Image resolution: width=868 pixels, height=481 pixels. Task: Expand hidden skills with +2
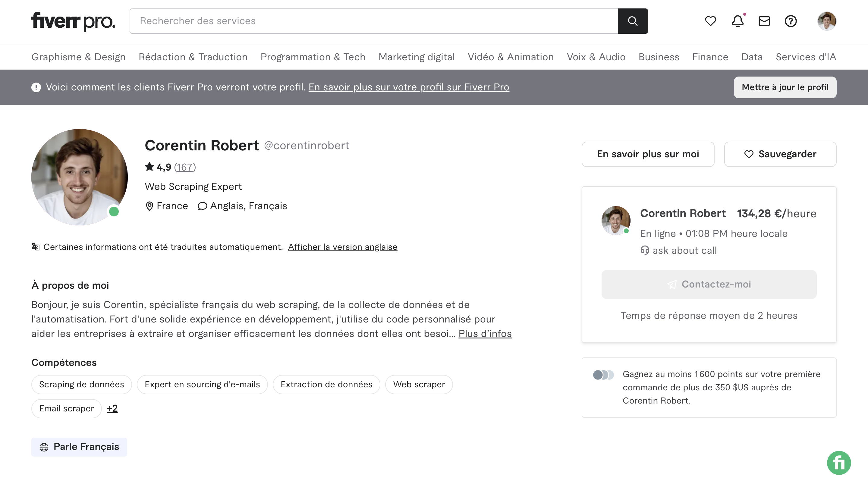[x=112, y=408]
